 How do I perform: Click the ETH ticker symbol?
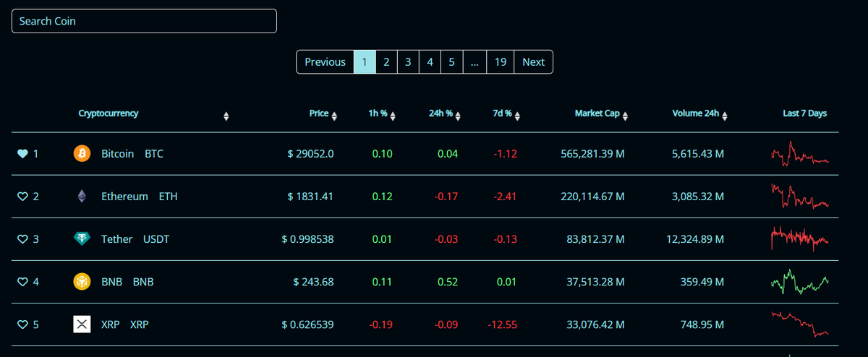168,197
